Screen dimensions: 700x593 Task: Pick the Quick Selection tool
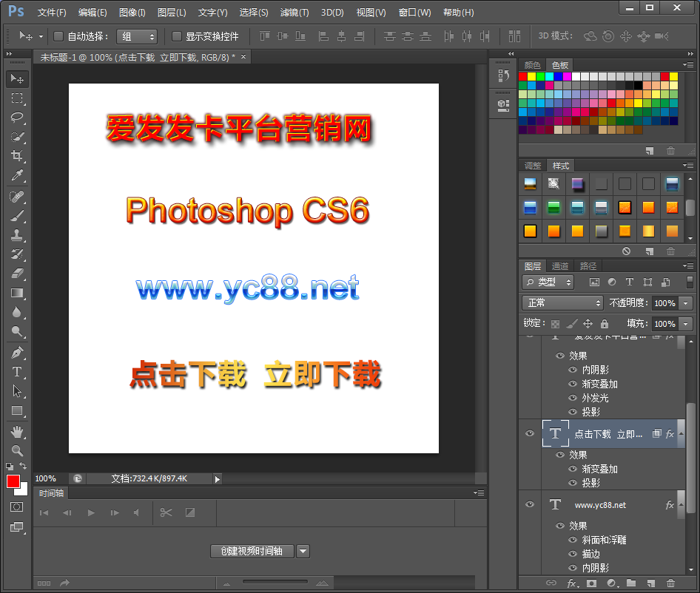click(x=17, y=137)
